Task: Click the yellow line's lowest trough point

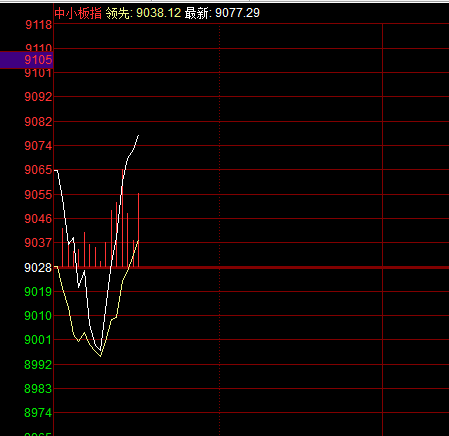Action: coord(101,356)
